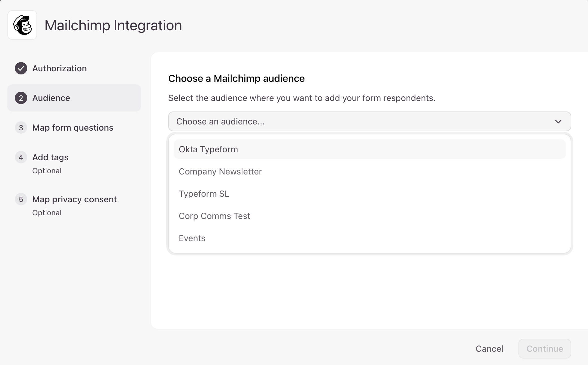Click the Mailchimp monkey logo icon

tap(22, 25)
